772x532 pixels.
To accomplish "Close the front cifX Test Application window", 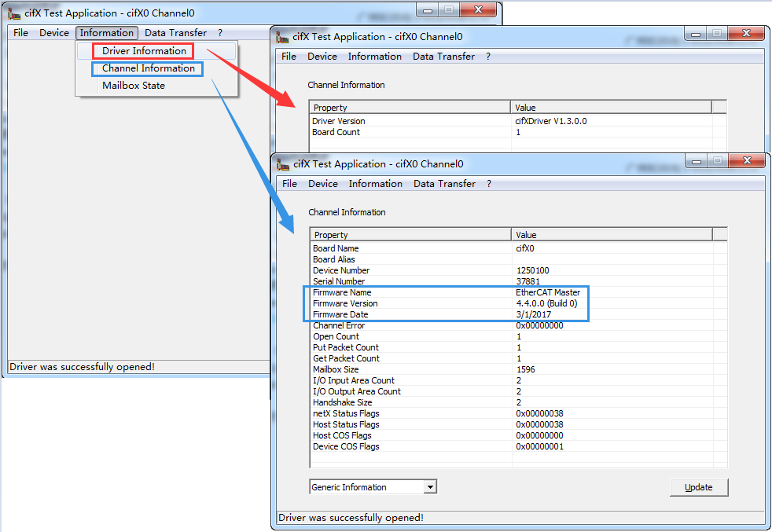I will (747, 160).
